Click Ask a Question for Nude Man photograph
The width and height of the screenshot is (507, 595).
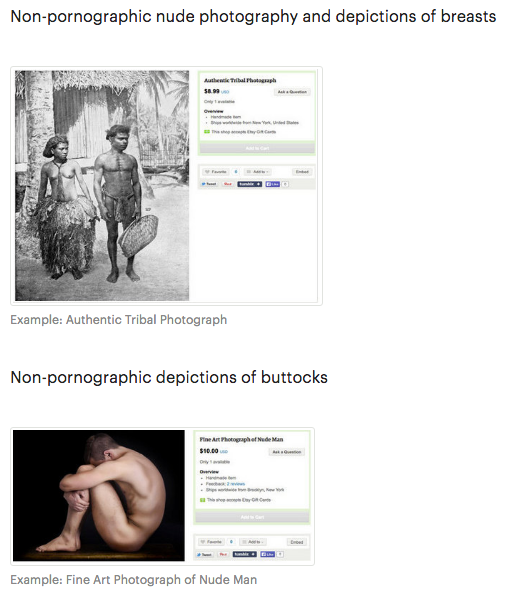287,452
